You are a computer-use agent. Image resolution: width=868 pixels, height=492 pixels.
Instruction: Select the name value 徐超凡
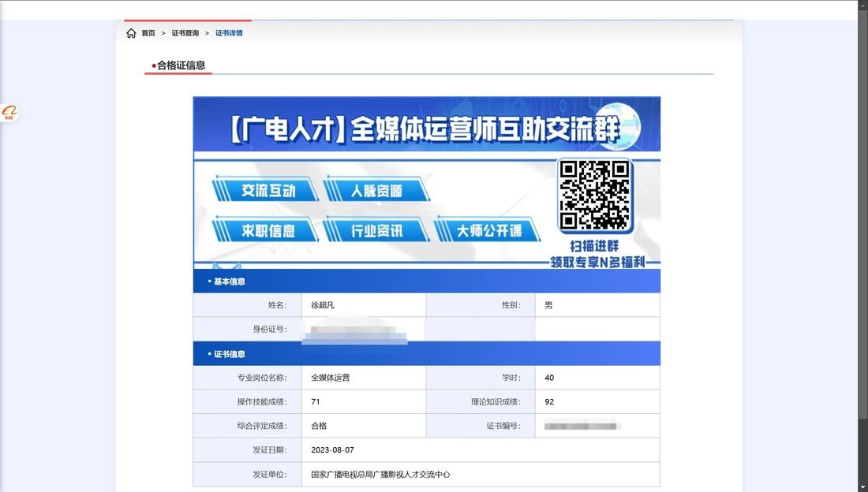coord(323,305)
